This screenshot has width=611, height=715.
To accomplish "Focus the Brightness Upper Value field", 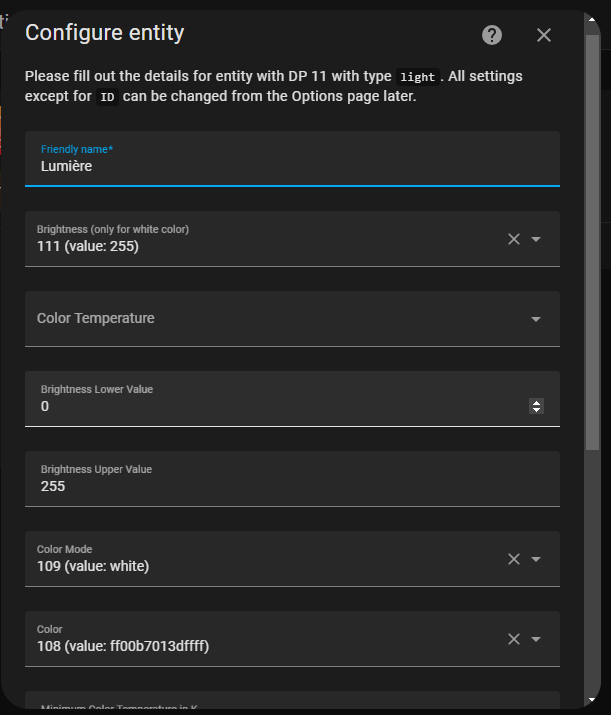I will 292,479.
